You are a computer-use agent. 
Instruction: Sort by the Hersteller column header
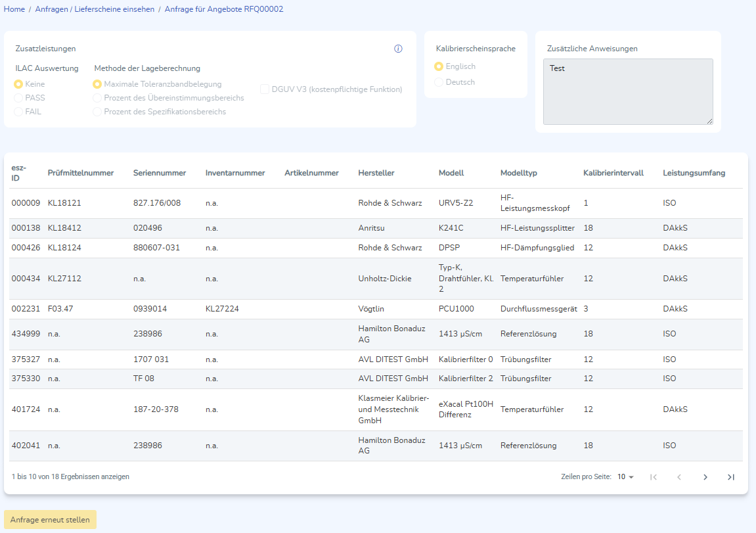click(x=376, y=173)
